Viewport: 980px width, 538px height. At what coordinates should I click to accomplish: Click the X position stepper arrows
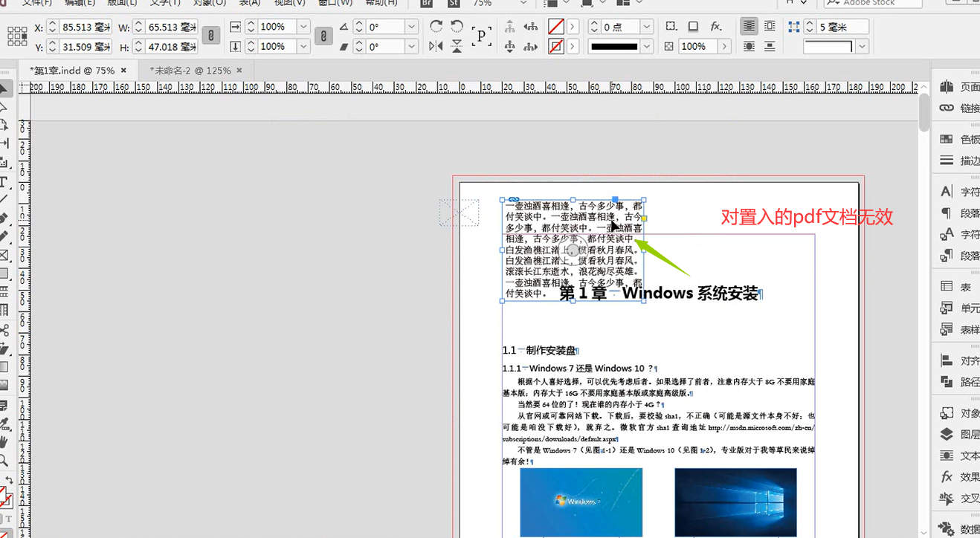point(52,27)
